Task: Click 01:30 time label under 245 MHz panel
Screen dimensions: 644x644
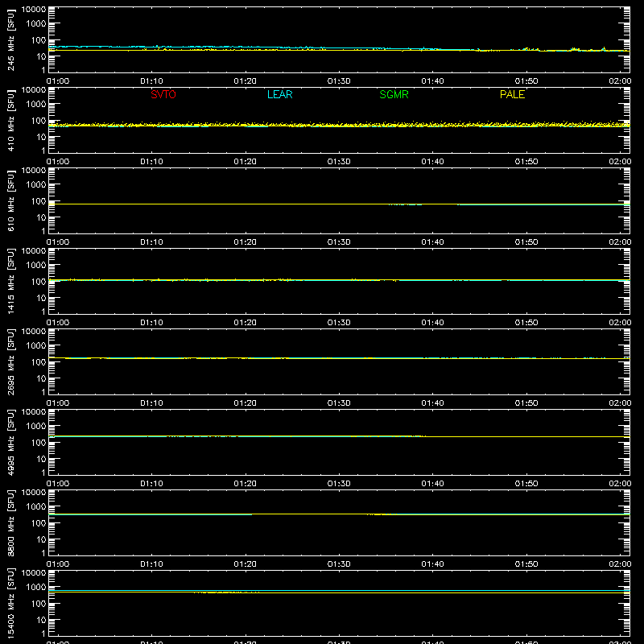Action: (339, 81)
